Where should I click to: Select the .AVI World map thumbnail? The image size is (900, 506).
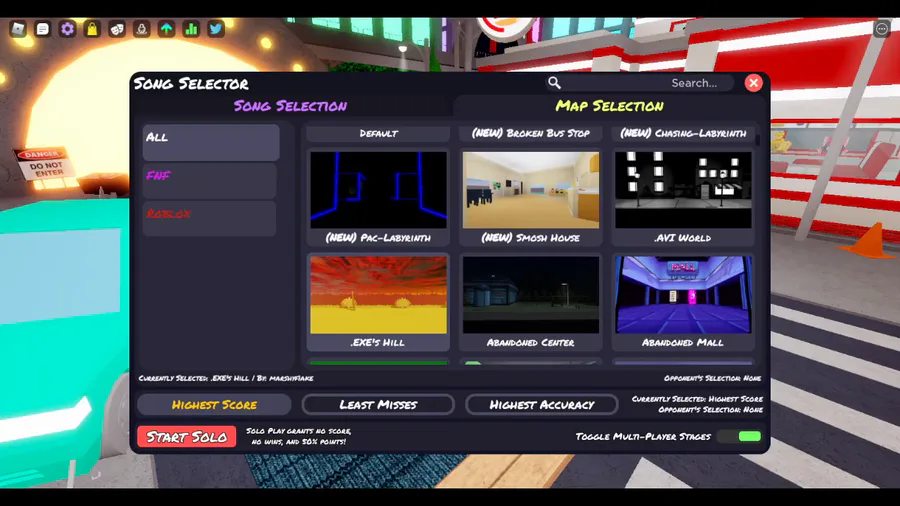pyautogui.click(x=683, y=190)
